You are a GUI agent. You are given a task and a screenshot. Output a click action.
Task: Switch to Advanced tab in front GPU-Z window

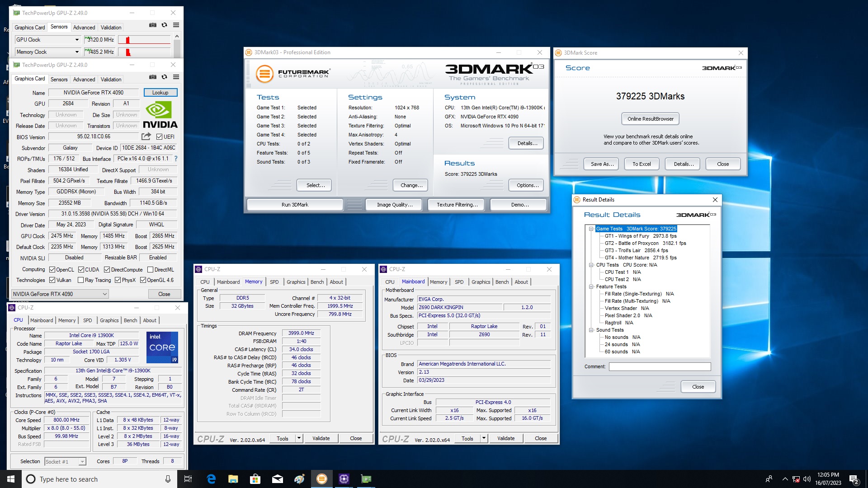[84, 79]
